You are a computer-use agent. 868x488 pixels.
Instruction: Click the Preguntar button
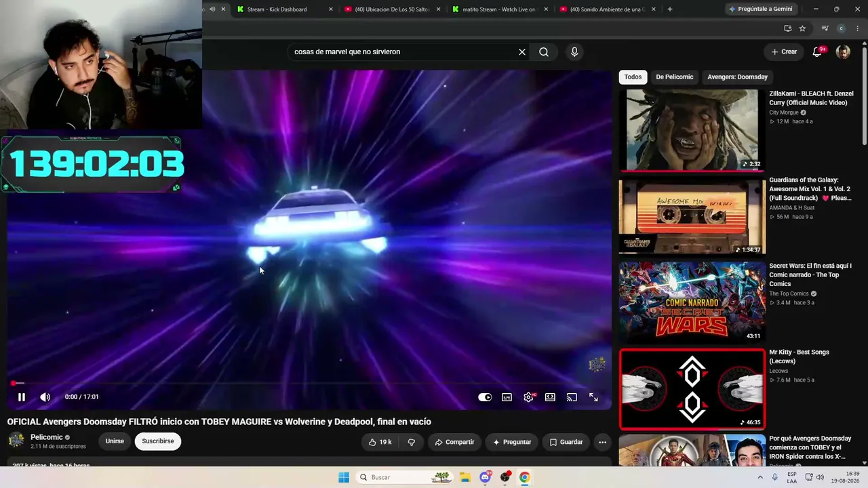pyautogui.click(x=512, y=442)
